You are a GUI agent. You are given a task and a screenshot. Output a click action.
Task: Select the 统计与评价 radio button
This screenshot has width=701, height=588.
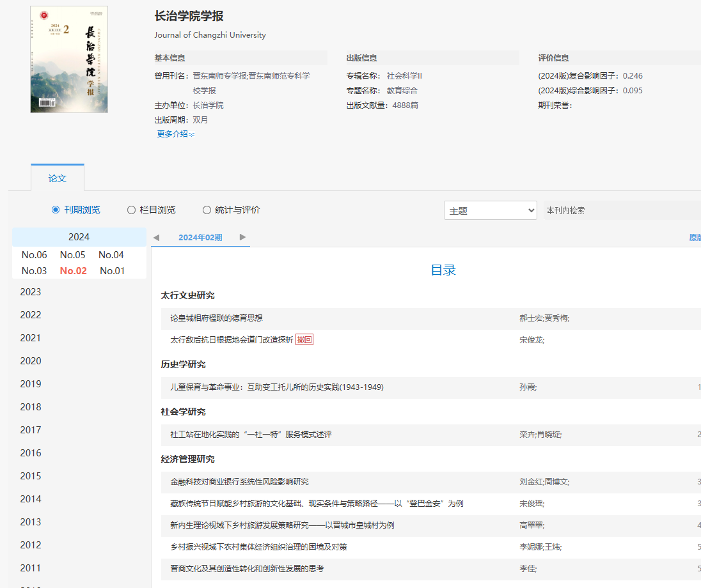tap(207, 210)
